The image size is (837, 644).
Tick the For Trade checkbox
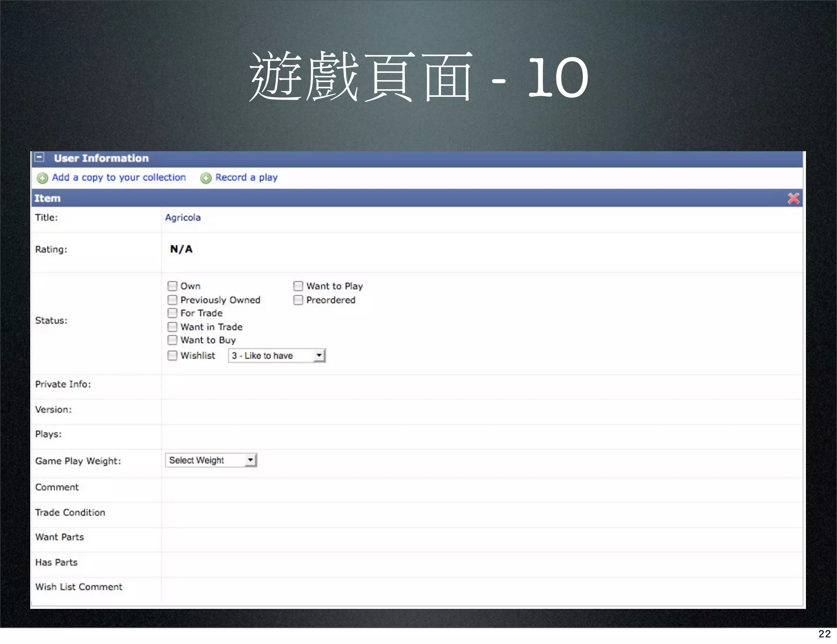point(172,313)
